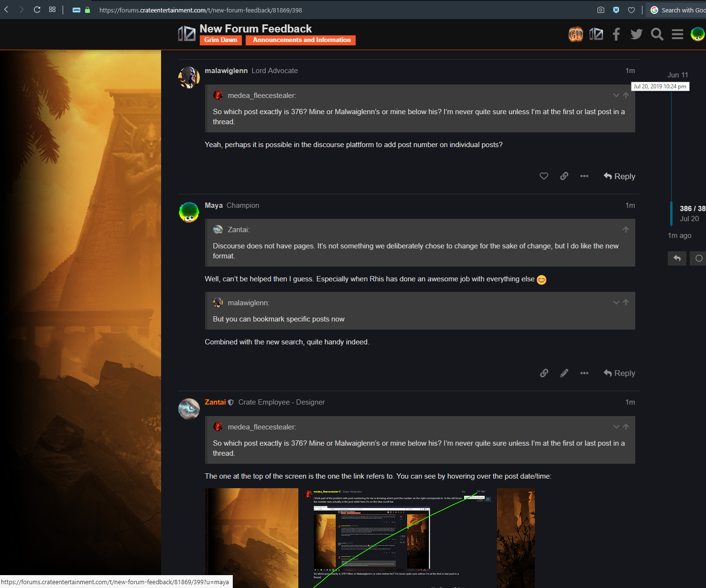Open Zantai's user profile name link
706x588 pixels.
pos(215,402)
